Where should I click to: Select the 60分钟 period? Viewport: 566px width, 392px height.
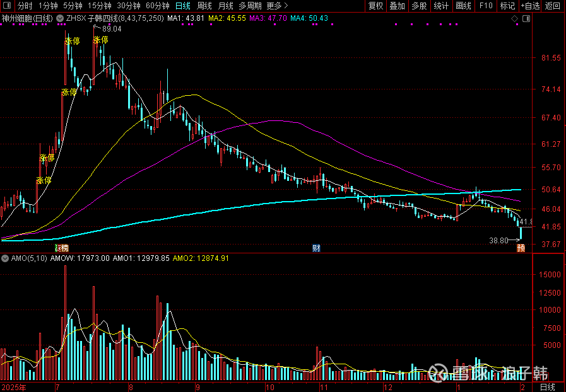(158, 6)
